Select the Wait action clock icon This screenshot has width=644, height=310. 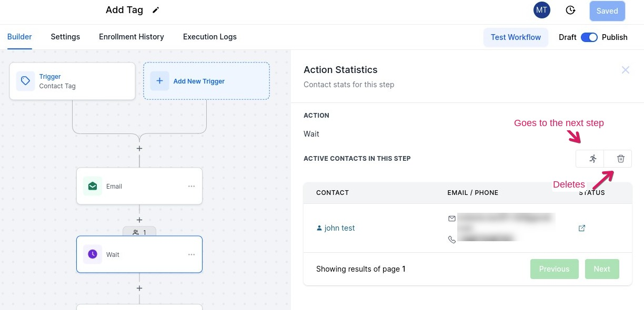(x=93, y=254)
